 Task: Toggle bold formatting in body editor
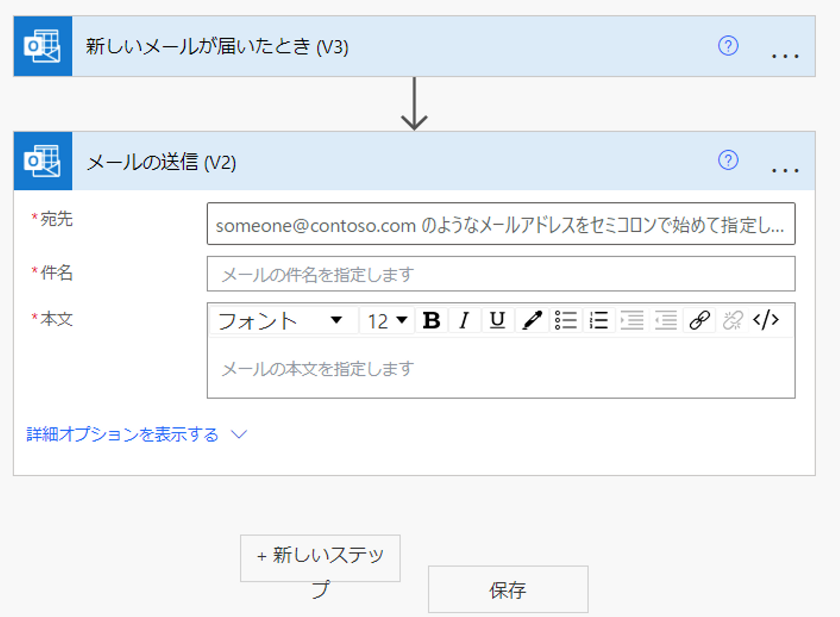tap(432, 320)
